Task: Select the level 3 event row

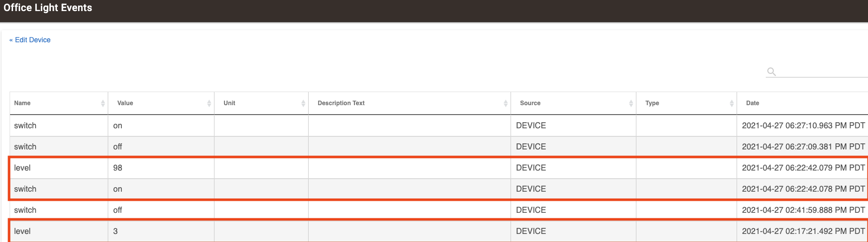Action: [x=439, y=231]
